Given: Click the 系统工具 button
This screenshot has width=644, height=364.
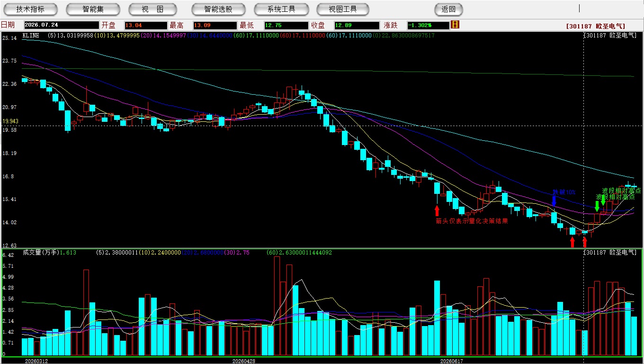Looking at the screenshot, I should point(281,9).
